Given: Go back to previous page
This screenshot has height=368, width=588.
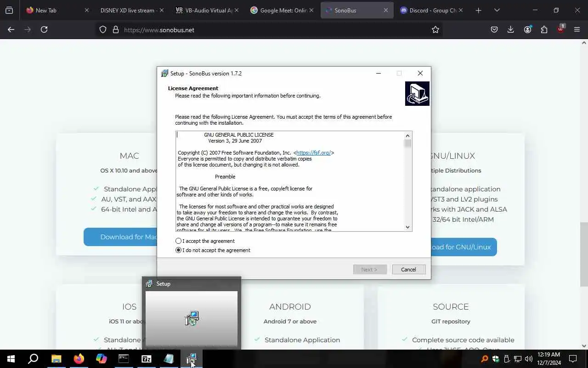Looking at the screenshot, I should [11, 29].
